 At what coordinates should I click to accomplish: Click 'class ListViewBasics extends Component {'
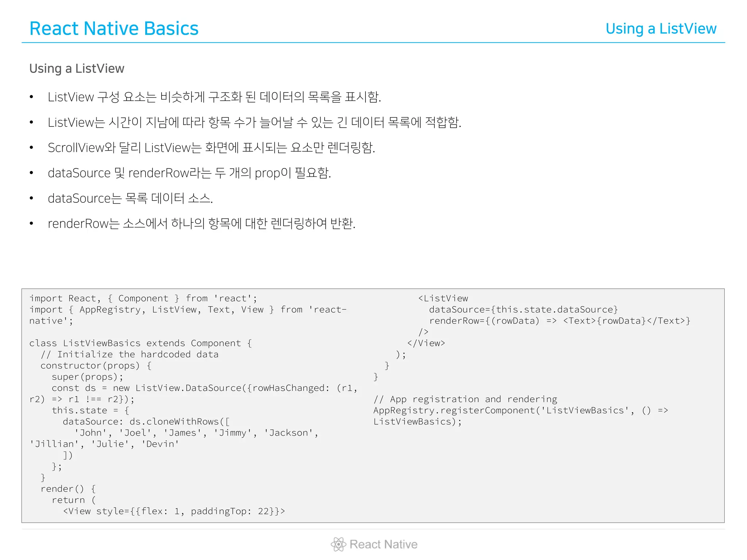(x=141, y=343)
